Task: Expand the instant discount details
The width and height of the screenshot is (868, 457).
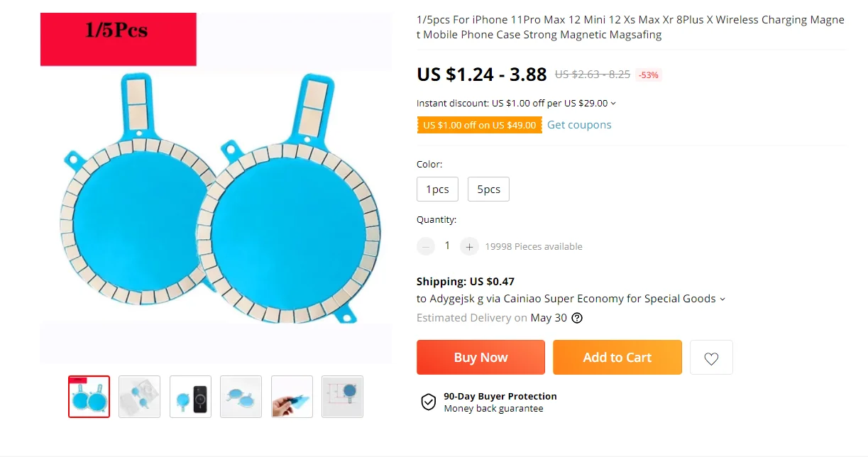Action: [613, 104]
